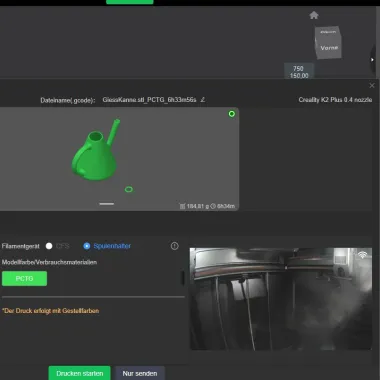Click the printer camera live feed
The height and width of the screenshot is (380, 380).
[x=281, y=299]
